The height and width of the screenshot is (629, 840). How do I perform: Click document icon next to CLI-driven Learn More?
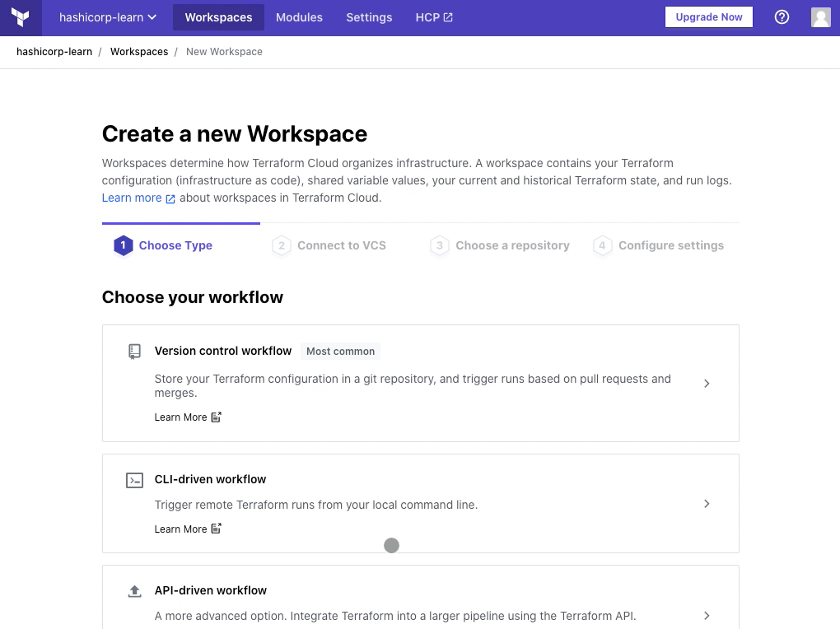point(216,529)
